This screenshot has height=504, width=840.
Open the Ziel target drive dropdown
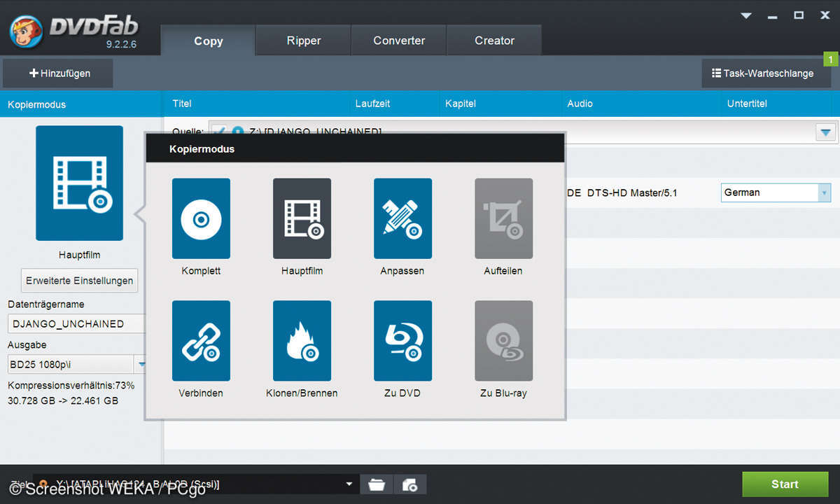tap(349, 484)
